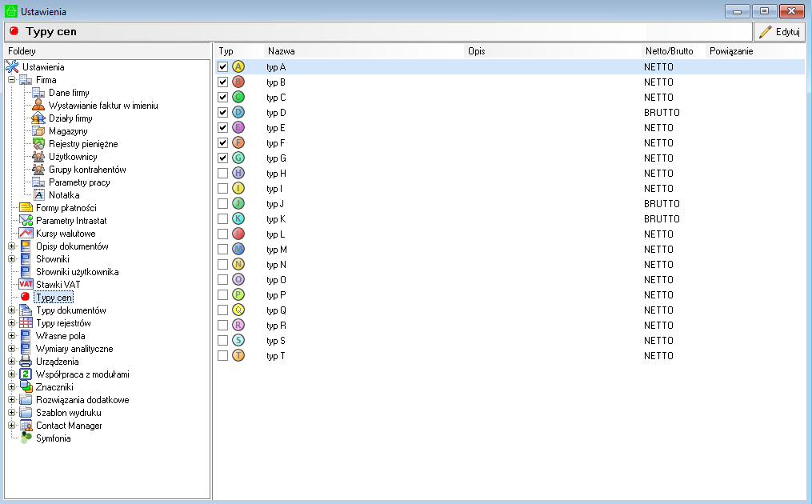The height and width of the screenshot is (504, 812).
Task: Sort by the Nazwa column header
Action: 281,51
